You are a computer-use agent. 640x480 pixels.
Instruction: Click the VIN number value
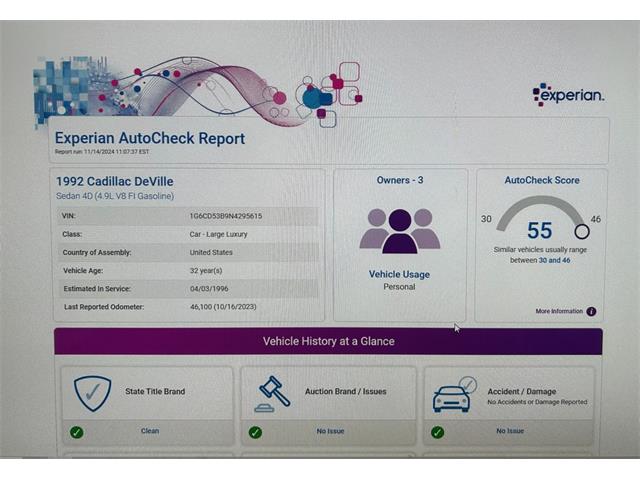(x=225, y=216)
